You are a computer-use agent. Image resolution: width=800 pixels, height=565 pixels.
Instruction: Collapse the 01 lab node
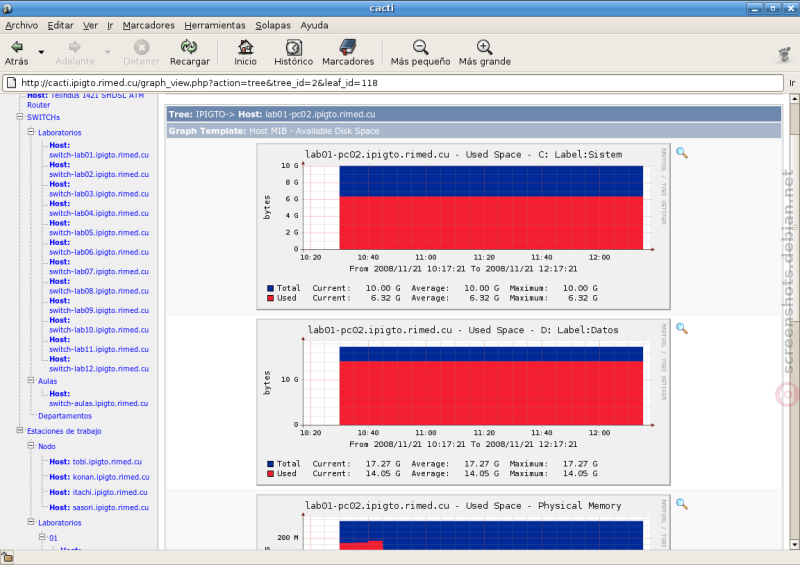(42, 537)
